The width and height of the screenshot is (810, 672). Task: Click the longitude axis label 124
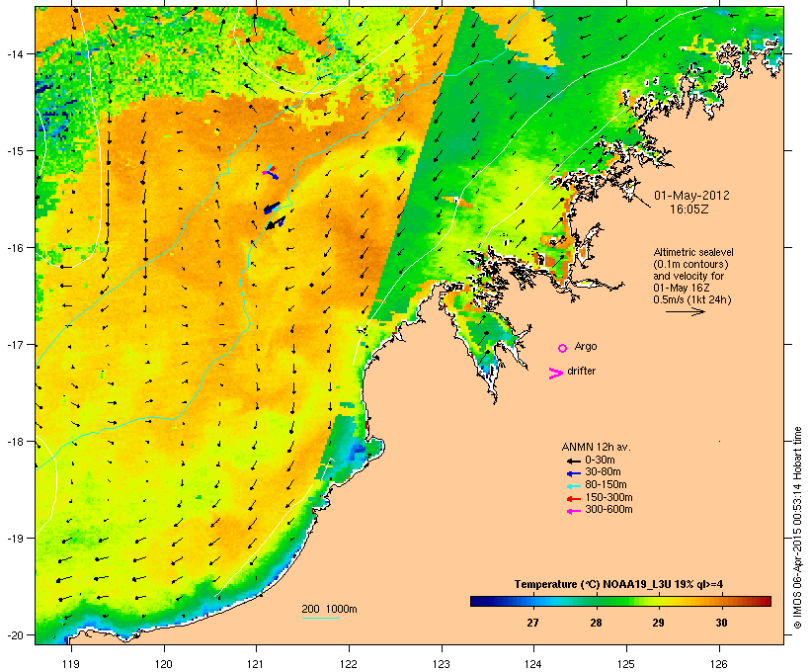point(534,664)
